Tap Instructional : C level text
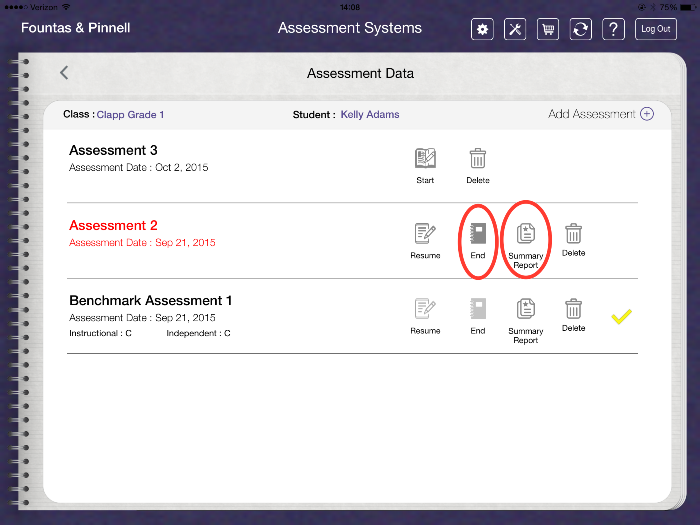This screenshot has width=700, height=525. pyautogui.click(x=100, y=333)
